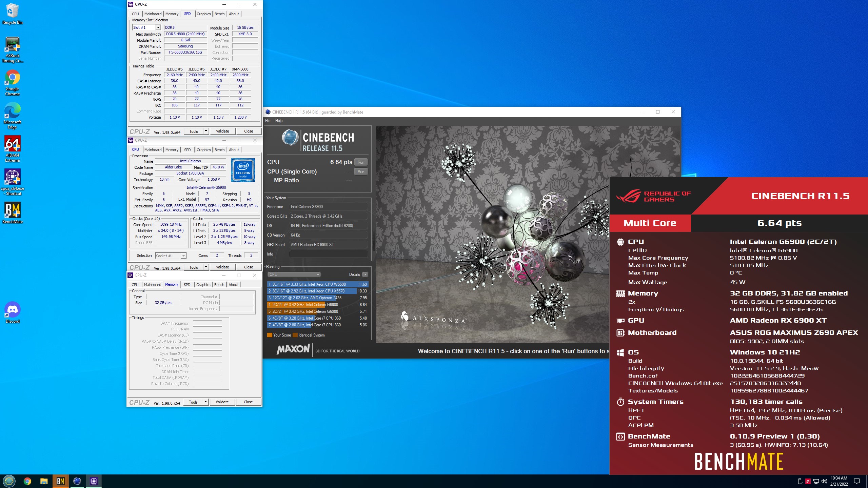Click the Core Speed 5099.18 MHz value
This screenshot has width=868, height=488.
click(171, 225)
